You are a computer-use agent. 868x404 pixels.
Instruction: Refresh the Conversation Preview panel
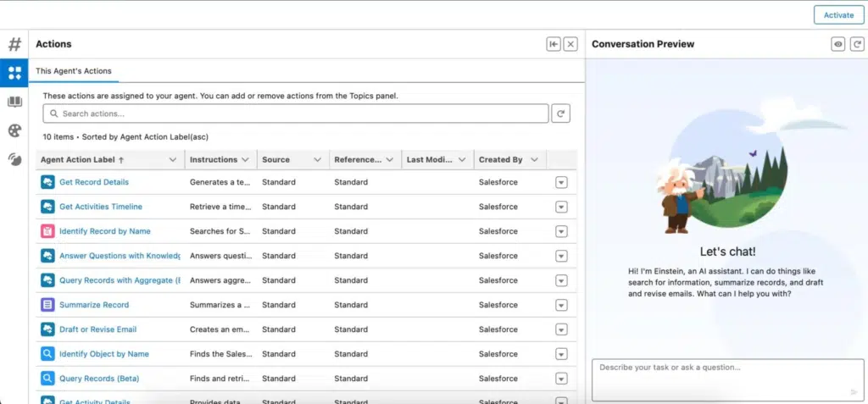(x=856, y=44)
